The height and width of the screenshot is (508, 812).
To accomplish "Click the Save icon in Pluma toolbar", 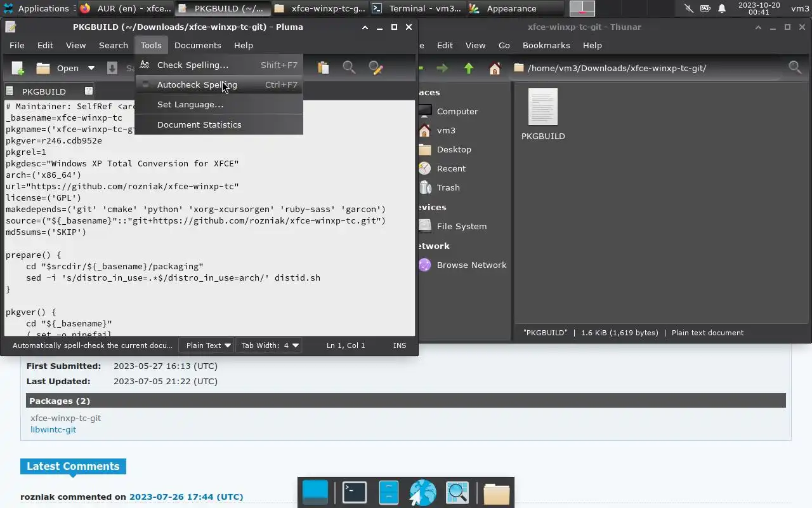I will [x=112, y=68].
